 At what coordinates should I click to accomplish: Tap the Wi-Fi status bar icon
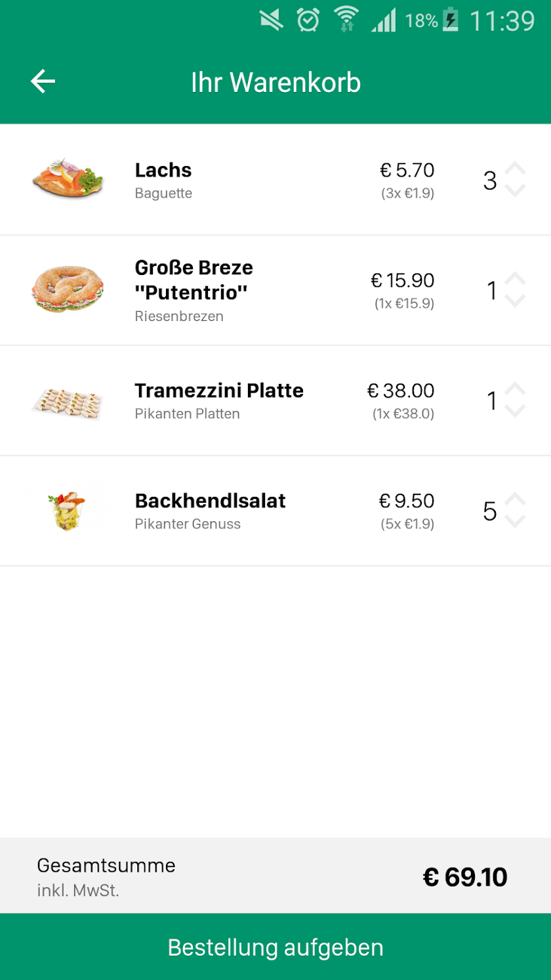click(346, 20)
